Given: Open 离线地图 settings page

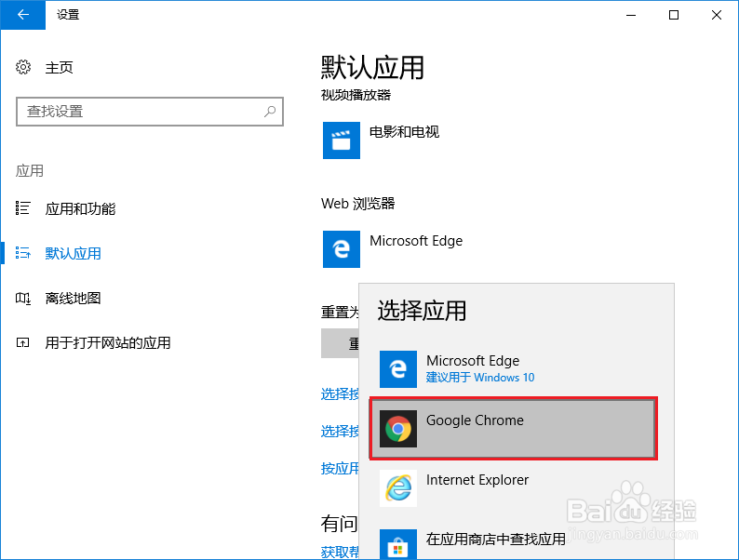Looking at the screenshot, I should tap(73, 299).
